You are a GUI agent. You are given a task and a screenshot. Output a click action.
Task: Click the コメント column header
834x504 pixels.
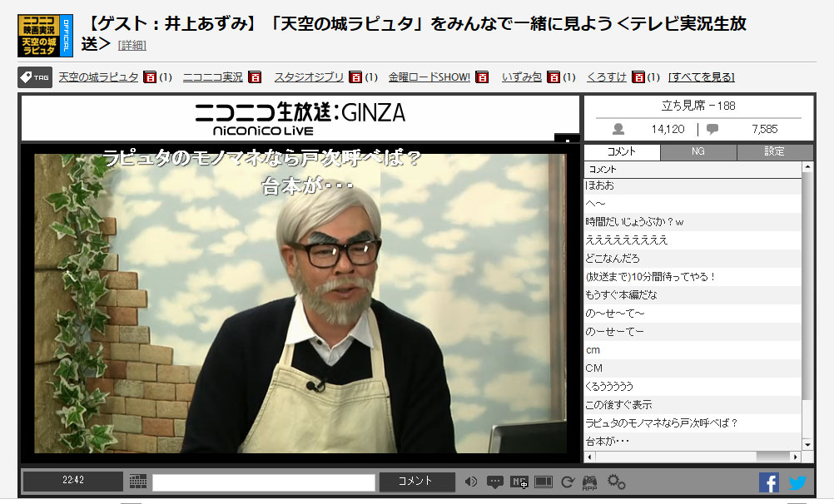[693, 170]
